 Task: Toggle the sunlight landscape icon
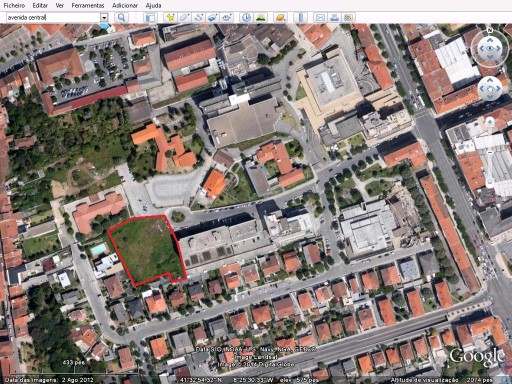point(260,17)
